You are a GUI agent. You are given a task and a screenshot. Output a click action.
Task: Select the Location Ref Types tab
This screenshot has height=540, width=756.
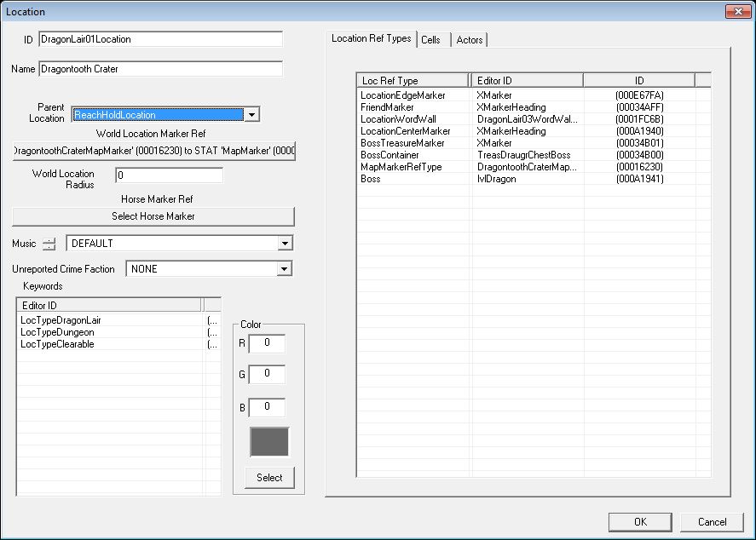pyautogui.click(x=372, y=38)
